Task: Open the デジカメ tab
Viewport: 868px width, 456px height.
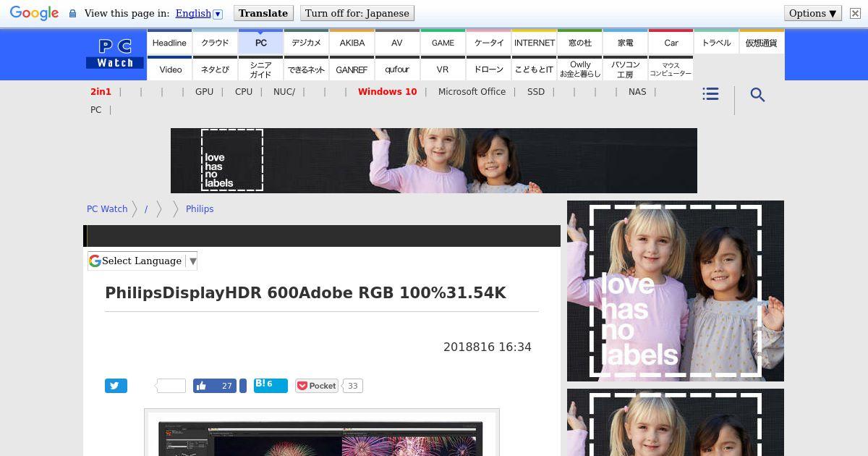Action: (x=306, y=42)
